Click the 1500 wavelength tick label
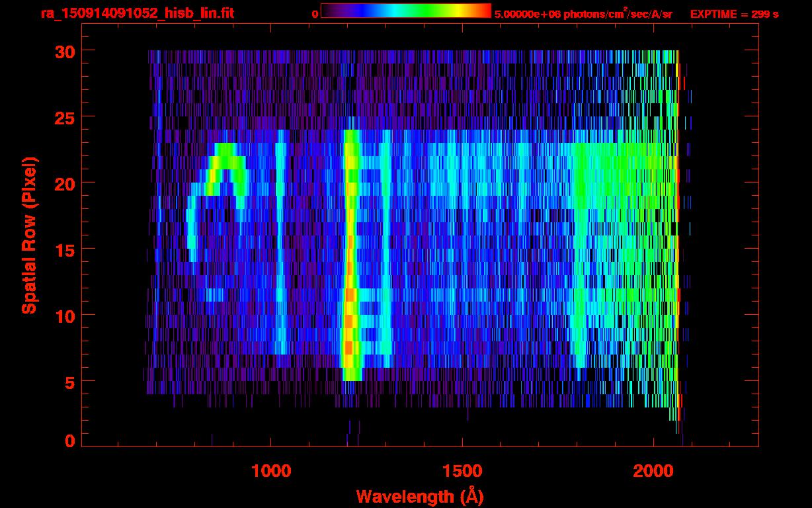Screen dimensions: 812x508 462,471
